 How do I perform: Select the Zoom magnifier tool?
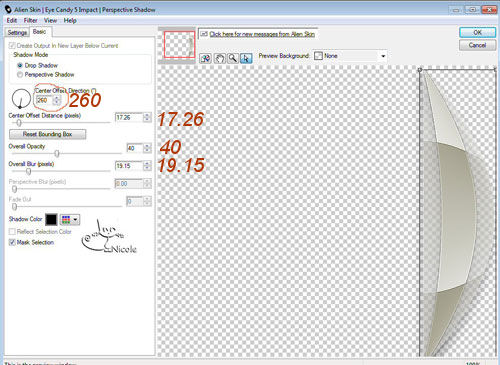click(x=233, y=58)
